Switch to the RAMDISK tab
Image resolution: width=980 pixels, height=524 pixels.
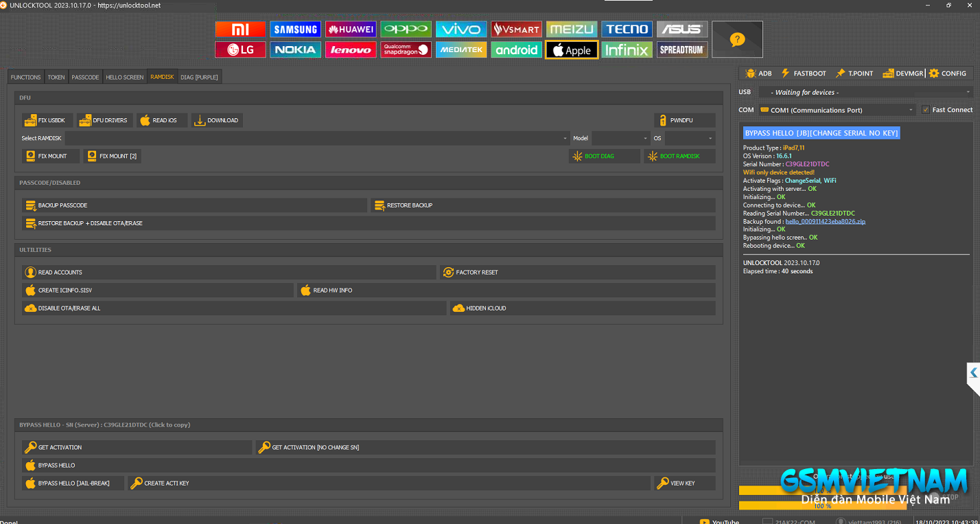[x=163, y=77]
